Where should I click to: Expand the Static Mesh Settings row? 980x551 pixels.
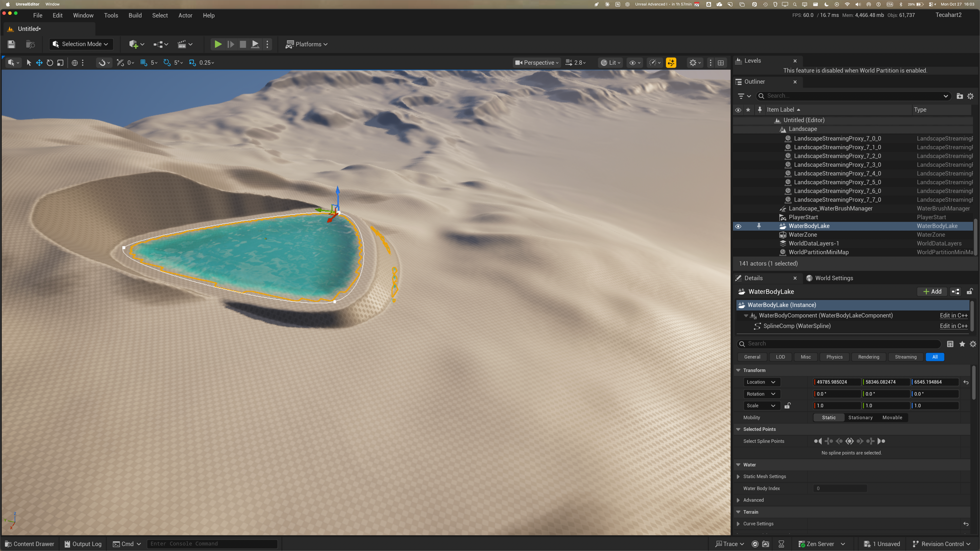[x=738, y=477]
